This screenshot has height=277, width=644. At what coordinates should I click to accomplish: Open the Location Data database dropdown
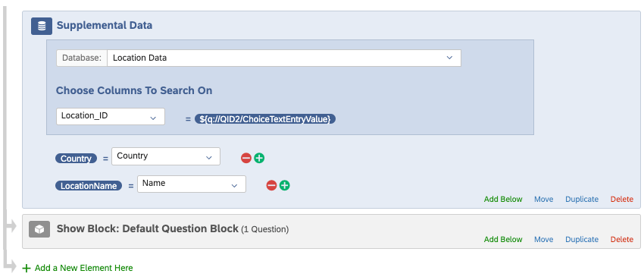284,58
